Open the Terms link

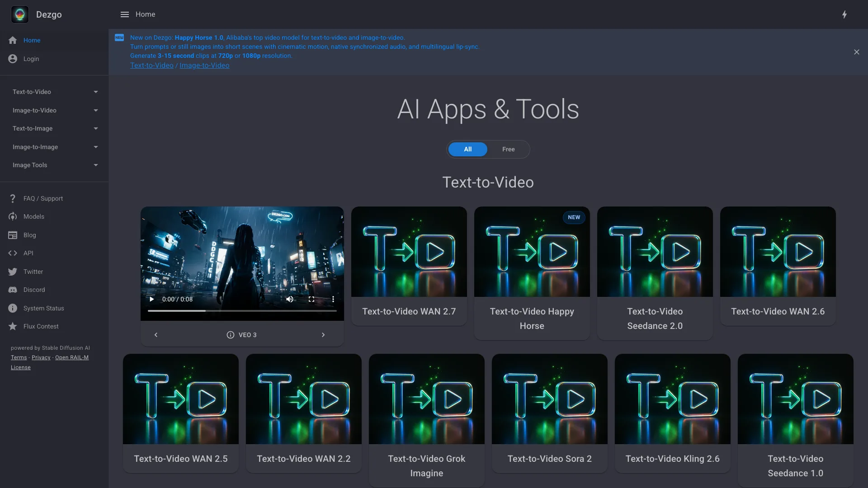tap(19, 357)
